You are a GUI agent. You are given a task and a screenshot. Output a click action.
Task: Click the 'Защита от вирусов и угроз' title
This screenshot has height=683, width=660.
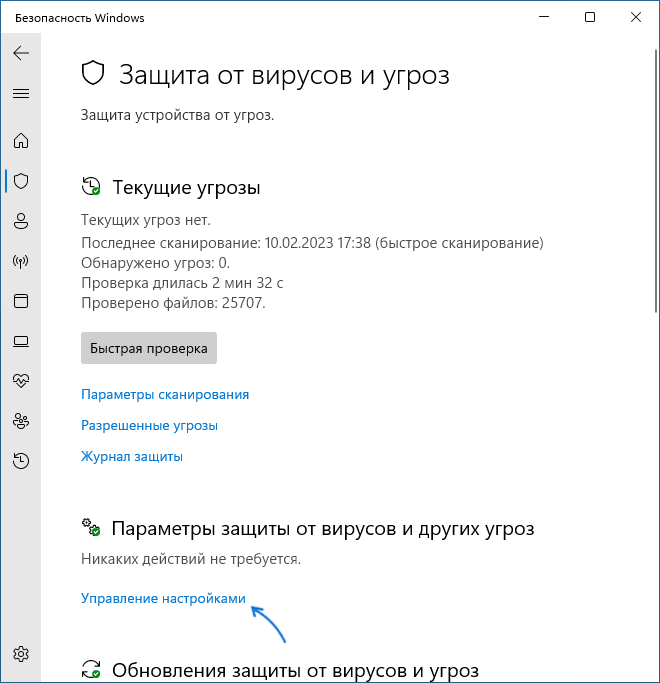tap(284, 75)
